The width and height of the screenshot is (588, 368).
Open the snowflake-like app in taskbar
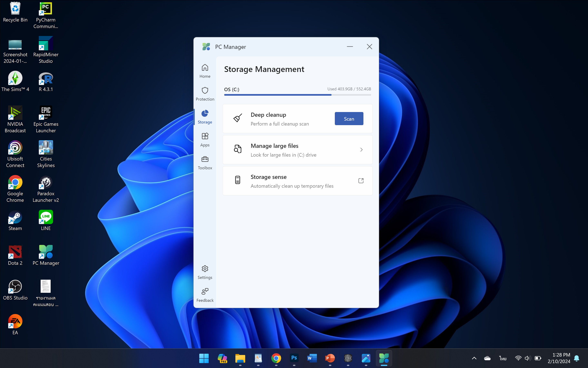[x=348, y=358]
